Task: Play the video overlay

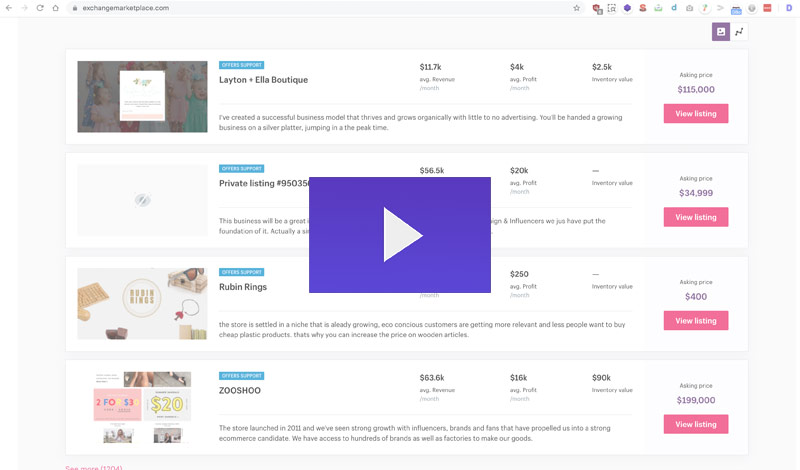Action: (x=400, y=235)
